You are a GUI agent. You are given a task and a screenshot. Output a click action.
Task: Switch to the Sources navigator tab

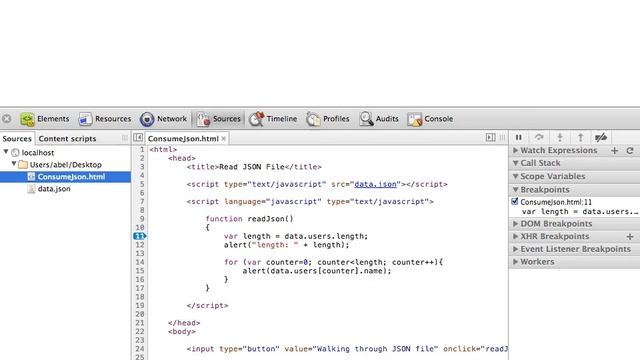[x=17, y=139]
